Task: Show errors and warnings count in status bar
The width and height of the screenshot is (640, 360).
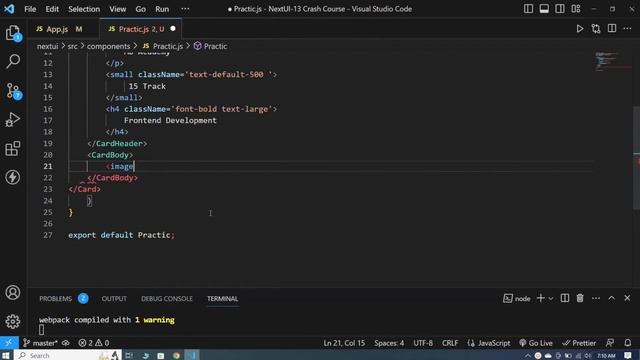Action: click(x=94, y=343)
